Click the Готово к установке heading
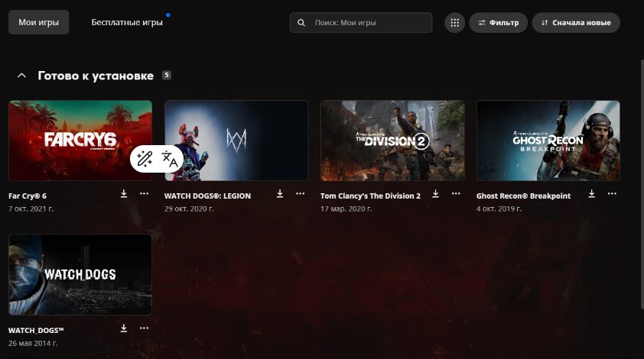The width and height of the screenshot is (644, 359). click(96, 76)
